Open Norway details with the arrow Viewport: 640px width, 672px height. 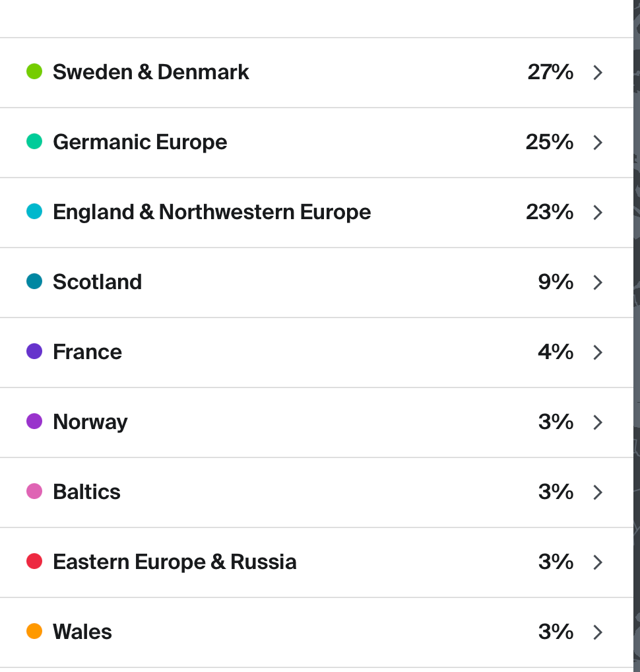[598, 422]
